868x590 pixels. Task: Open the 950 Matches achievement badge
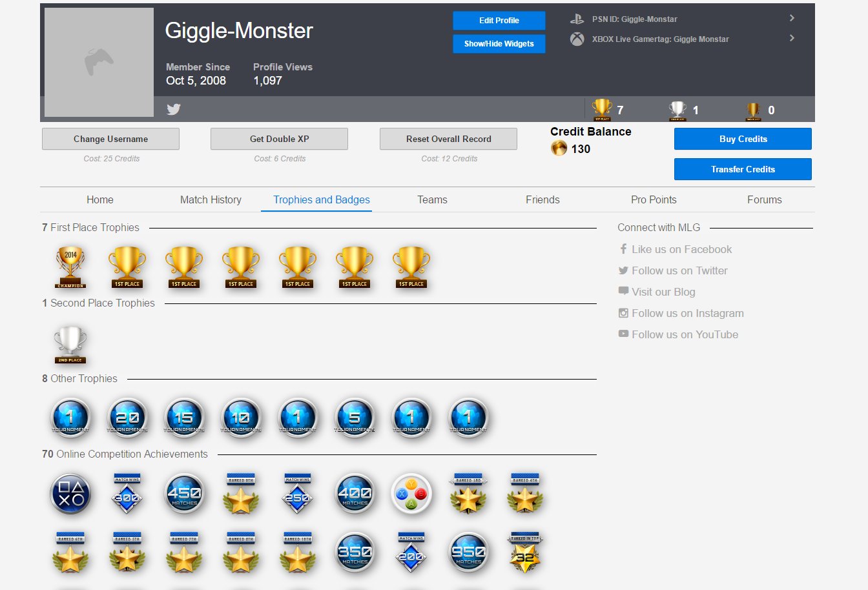[468, 552]
